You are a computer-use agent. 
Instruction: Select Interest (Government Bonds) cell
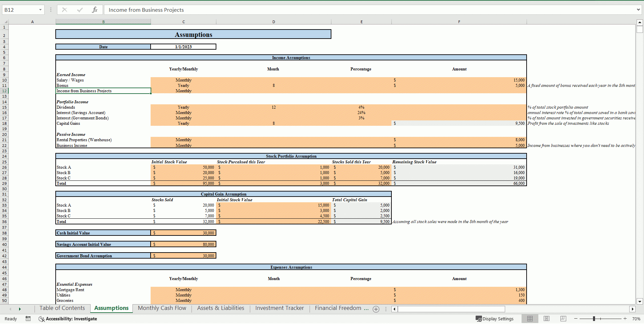point(103,118)
